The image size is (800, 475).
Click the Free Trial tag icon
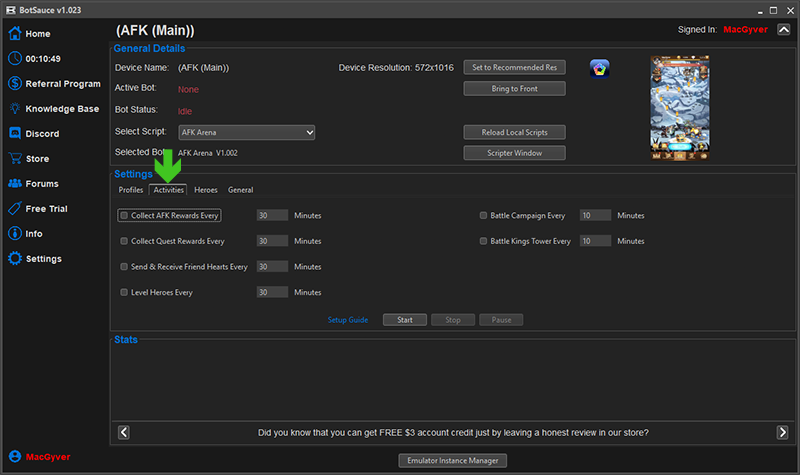(x=15, y=209)
